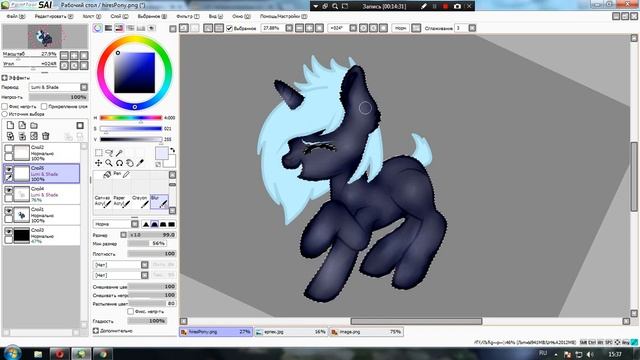
Task: Show the color wheel panel
Action: (x=98, y=28)
